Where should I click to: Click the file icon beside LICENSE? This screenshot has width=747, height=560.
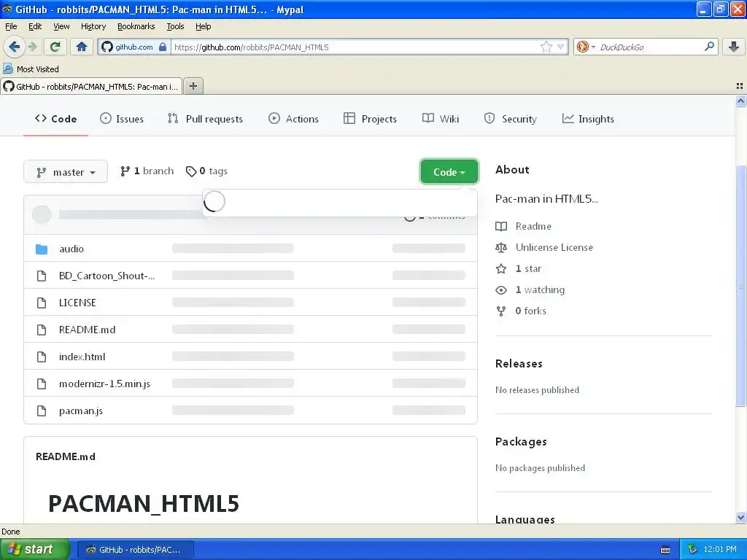[x=42, y=303]
